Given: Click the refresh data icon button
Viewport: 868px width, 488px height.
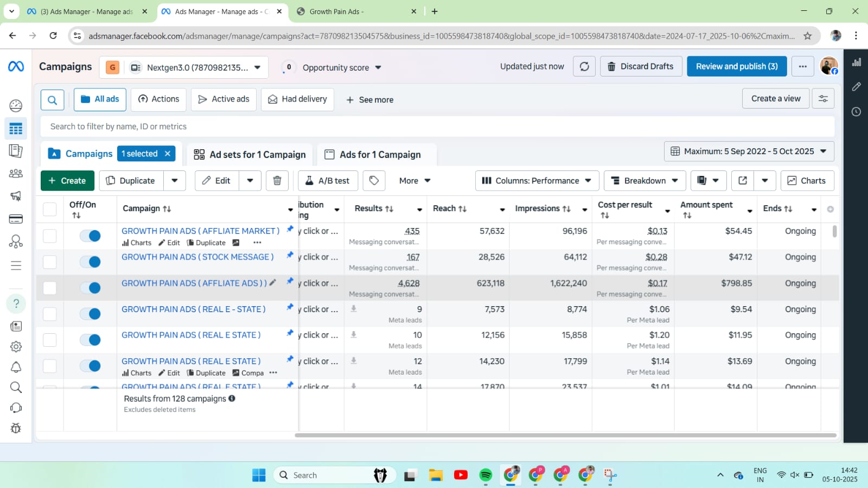Looking at the screenshot, I should click(x=584, y=67).
